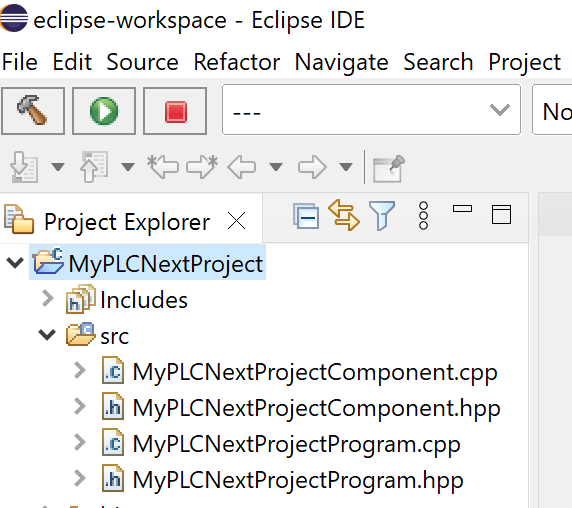The height and width of the screenshot is (508, 572).
Task: Expand MyPLCNextProjectProgram.cpp outline
Action: point(80,442)
